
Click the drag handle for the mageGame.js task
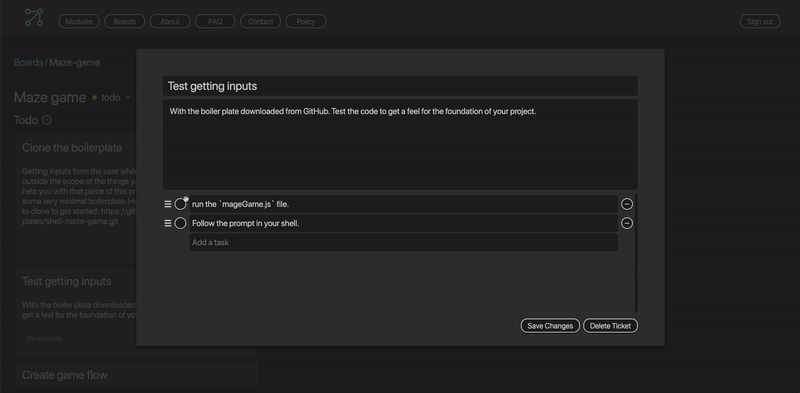(x=168, y=204)
